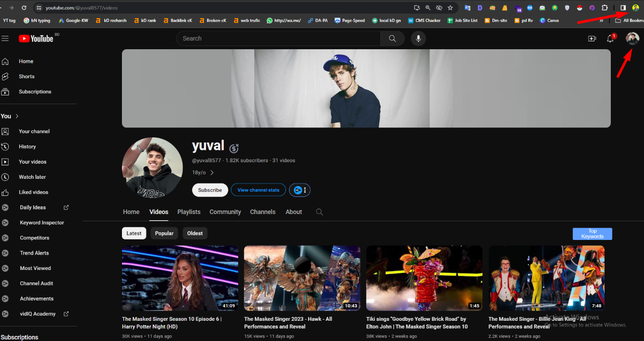The width and height of the screenshot is (644, 341).
Task: Open the Create video icon
Action: (x=592, y=38)
